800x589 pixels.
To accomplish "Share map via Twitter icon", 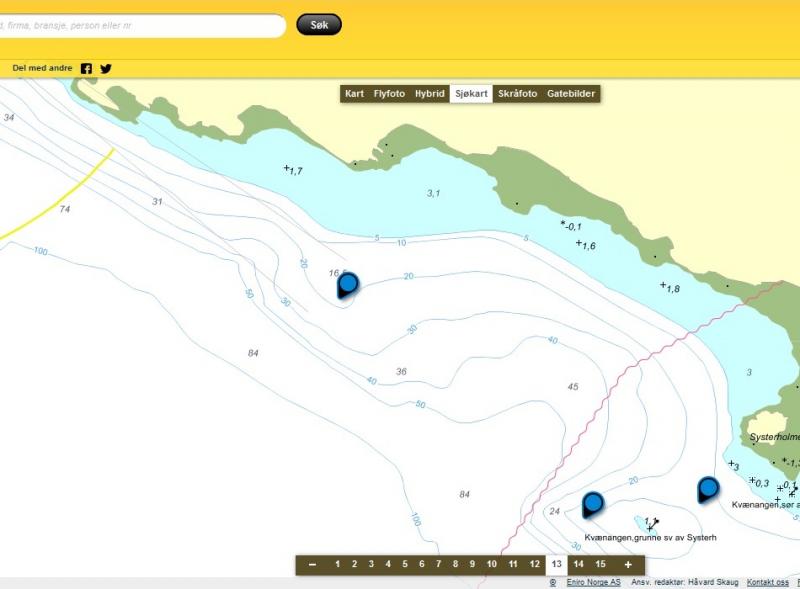I will click(x=106, y=69).
